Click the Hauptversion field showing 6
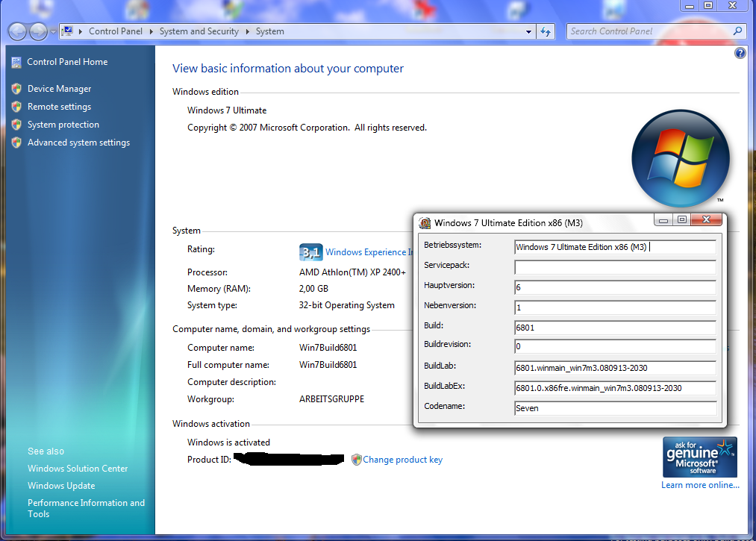The image size is (756, 541). click(x=615, y=287)
